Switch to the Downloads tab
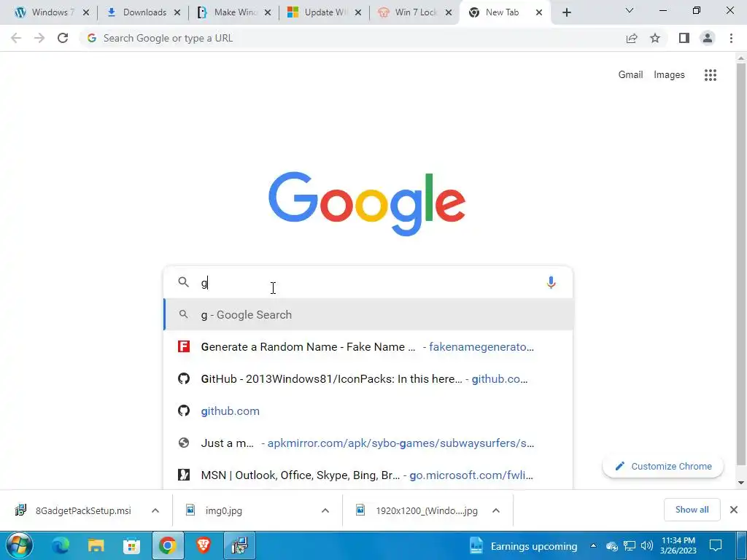Viewport: 747px width, 560px height. pyautogui.click(x=142, y=13)
